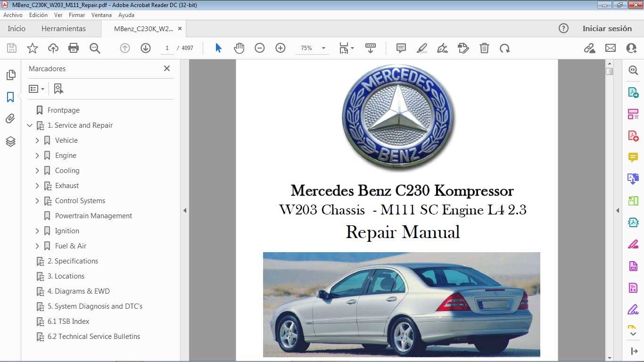Expand the Vehicle bookmark

[x=37, y=140]
